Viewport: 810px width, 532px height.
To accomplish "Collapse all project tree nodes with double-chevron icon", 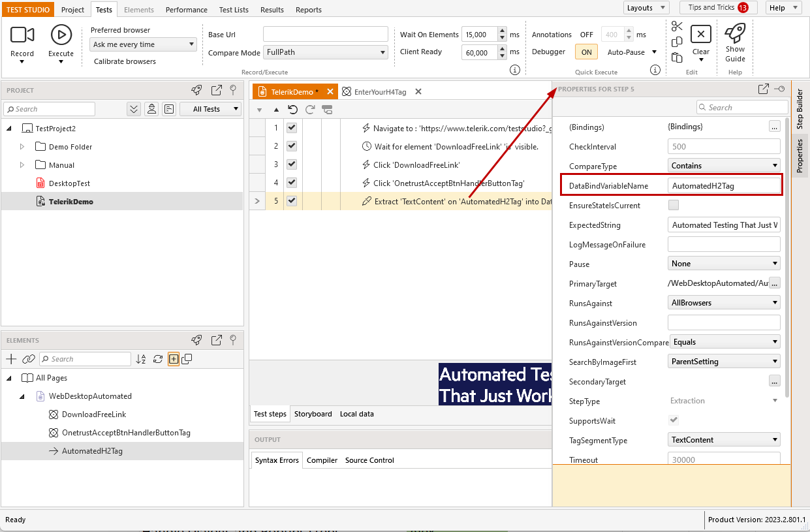I will pyautogui.click(x=134, y=109).
